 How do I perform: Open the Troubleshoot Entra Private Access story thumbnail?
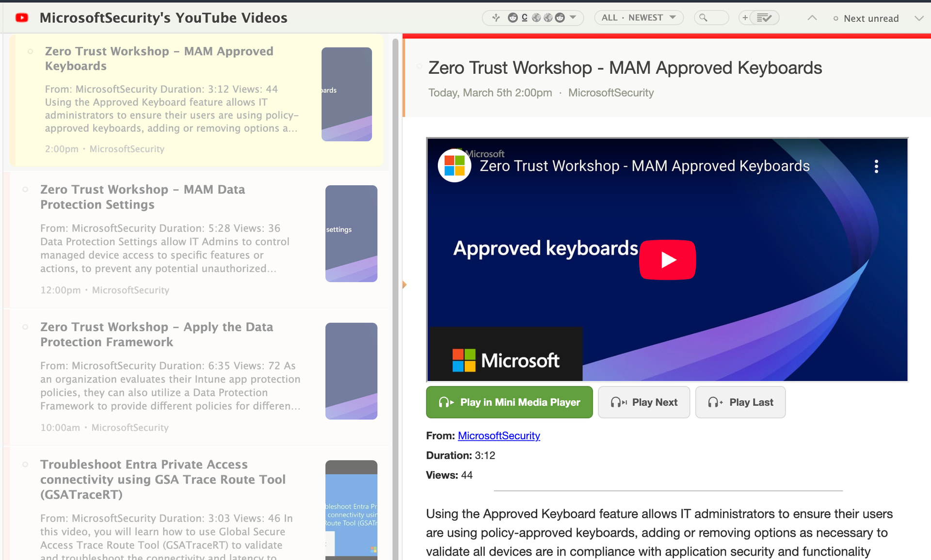click(x=351, y=509)
